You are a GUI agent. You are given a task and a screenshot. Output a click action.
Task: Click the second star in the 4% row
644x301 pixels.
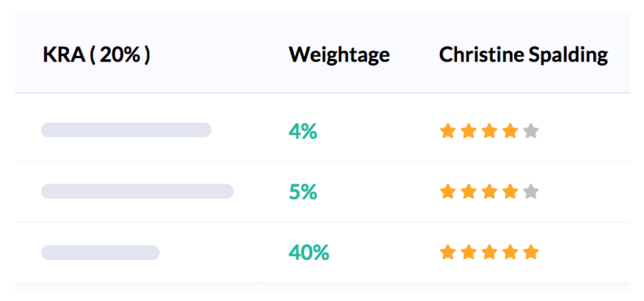tap(469, 131)
